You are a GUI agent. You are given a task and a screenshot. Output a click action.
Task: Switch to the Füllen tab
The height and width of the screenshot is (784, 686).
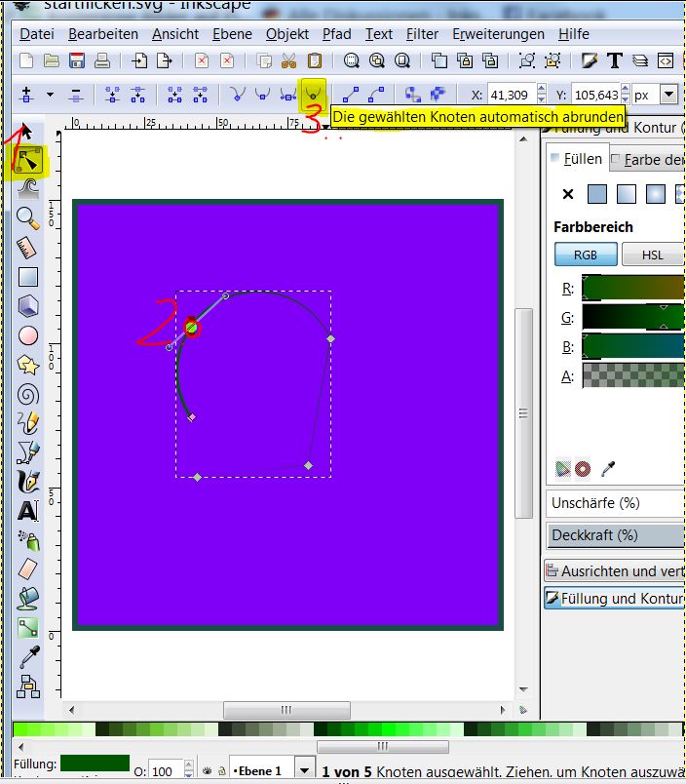click(576, 158)
